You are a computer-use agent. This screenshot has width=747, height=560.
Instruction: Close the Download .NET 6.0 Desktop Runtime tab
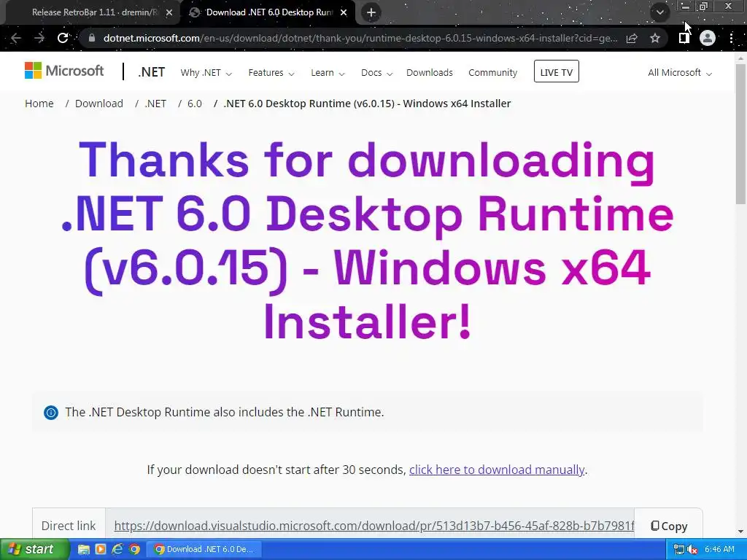(x=344, y=13)
